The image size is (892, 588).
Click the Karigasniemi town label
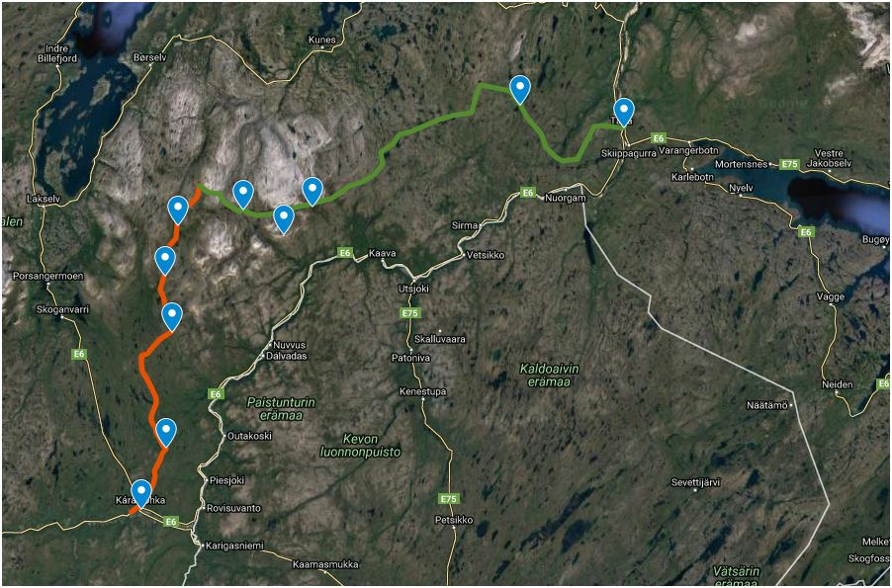[x=235, y=546]
